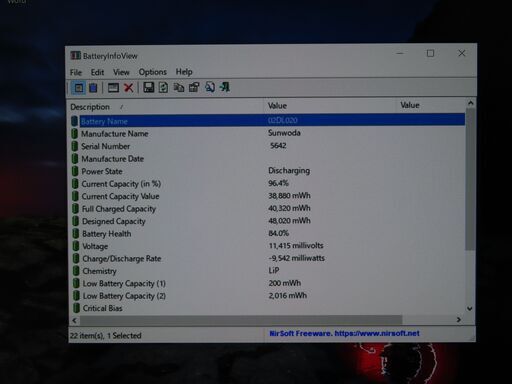
Task: Click the red X delete toolbar icon
Action: [x=129, y=88]
